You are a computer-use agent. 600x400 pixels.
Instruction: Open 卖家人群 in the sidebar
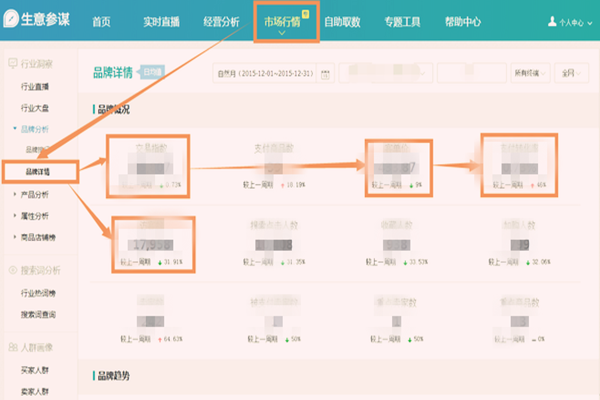click(x=35, y=392)
